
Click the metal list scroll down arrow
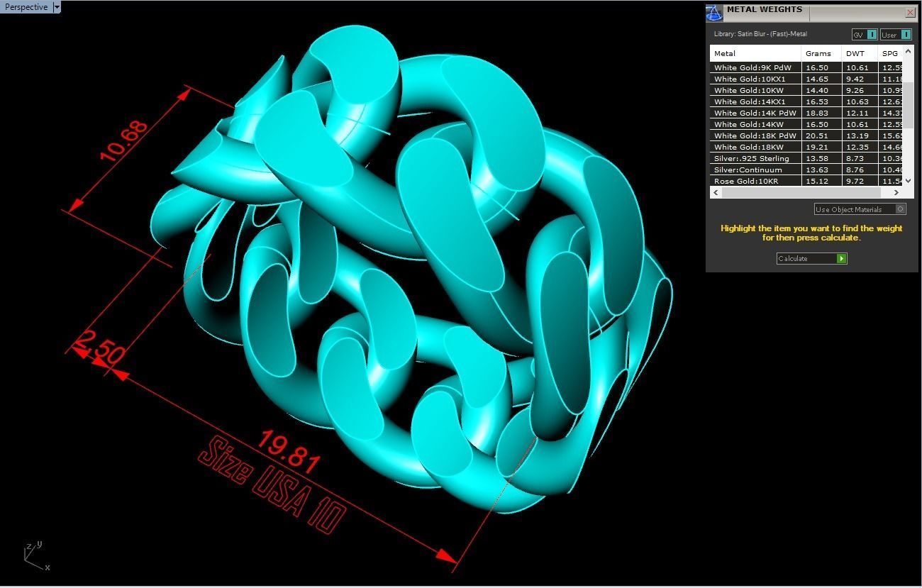click(x=908, y=182)
